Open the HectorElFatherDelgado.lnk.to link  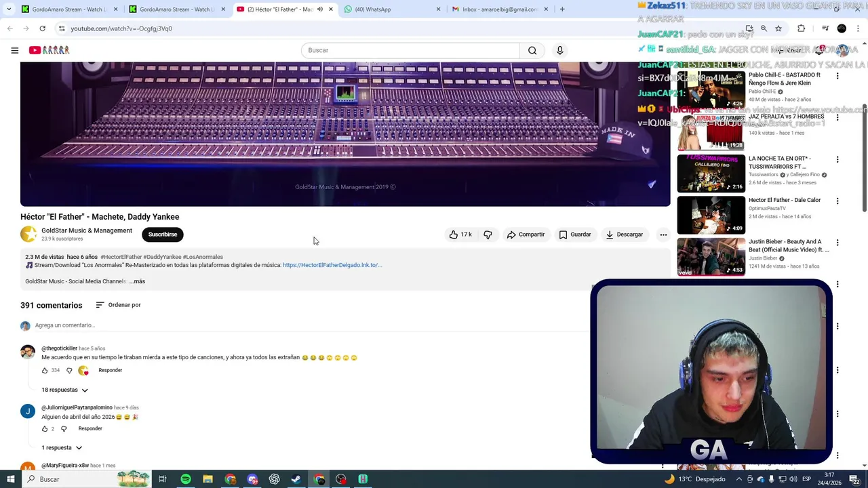[x=332, y=265]
